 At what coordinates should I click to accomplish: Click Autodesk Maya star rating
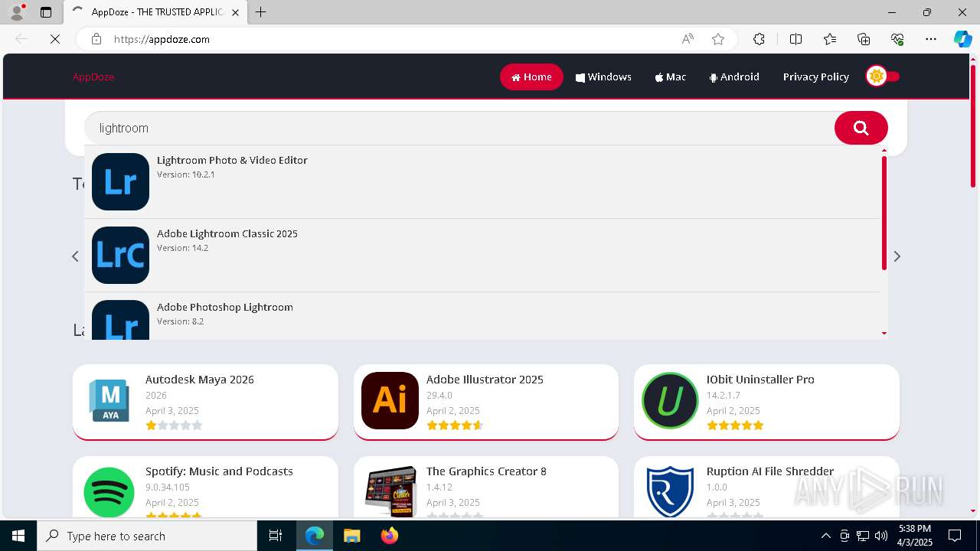click(x=174, y=425)
